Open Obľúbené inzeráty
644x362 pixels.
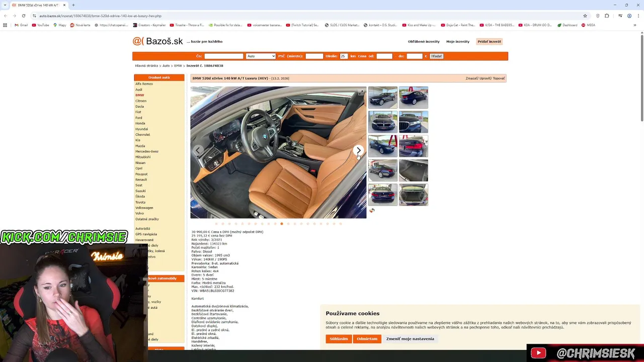click(424, 42)
